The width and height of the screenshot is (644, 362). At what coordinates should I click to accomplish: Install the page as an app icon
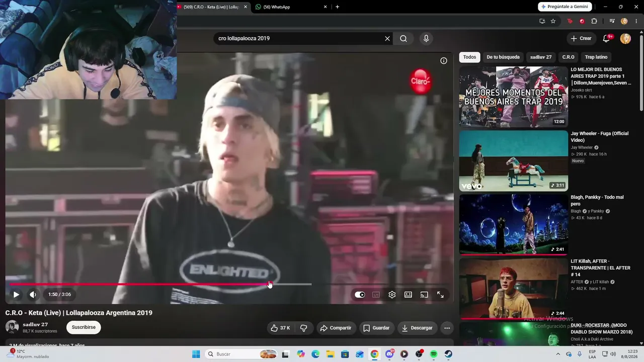pyautogui.click(x=542, y=21)
